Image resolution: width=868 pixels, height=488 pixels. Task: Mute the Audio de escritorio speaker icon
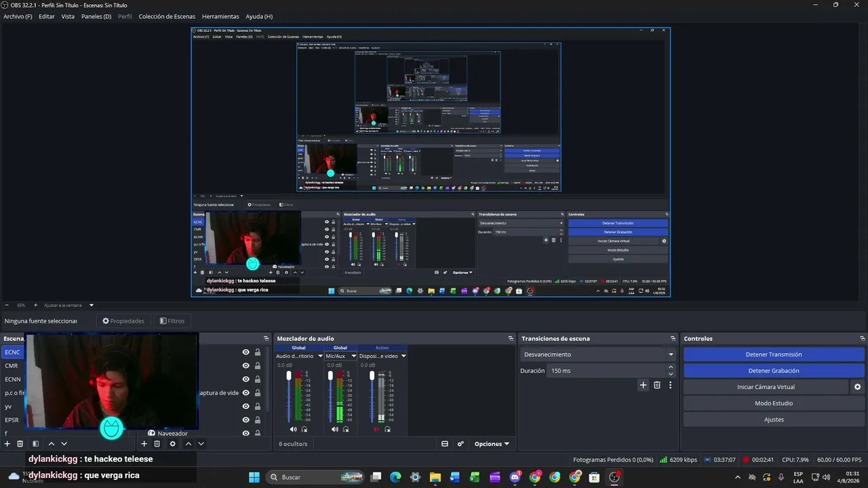[x=294, y=429]
